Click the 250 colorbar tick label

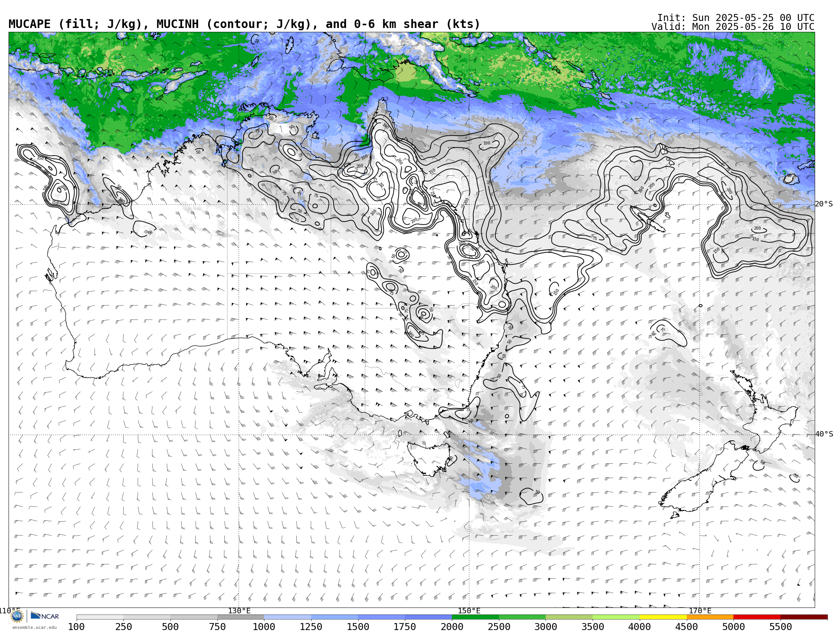coord(123,627)
